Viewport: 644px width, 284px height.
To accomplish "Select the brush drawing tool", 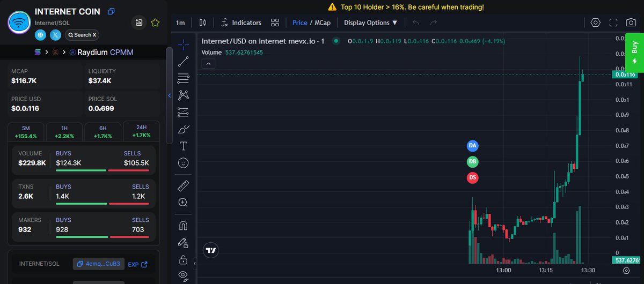I will [183, 129].
